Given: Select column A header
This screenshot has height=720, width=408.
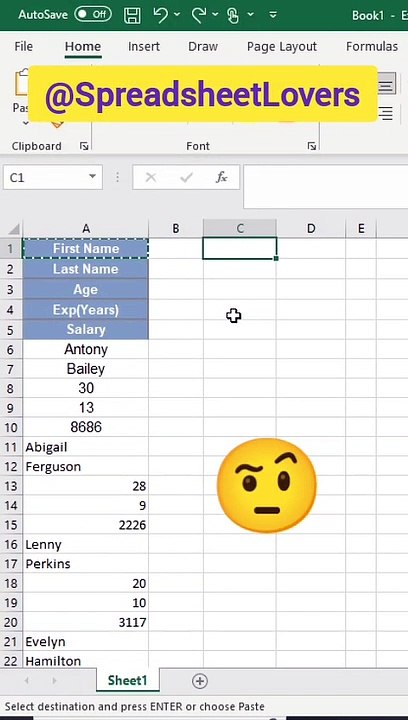Looking at the screenshot, I should pyautogui.click(x=86, y=228).
